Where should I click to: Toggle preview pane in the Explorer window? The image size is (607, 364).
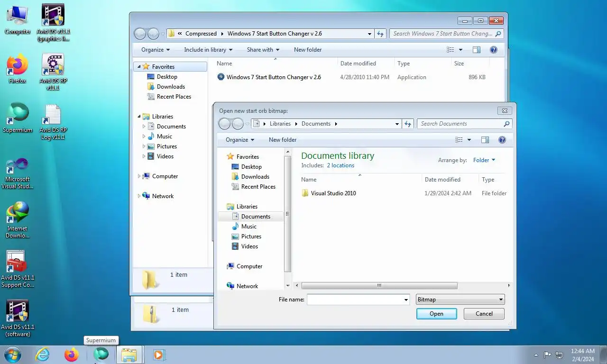click(476, 50)
